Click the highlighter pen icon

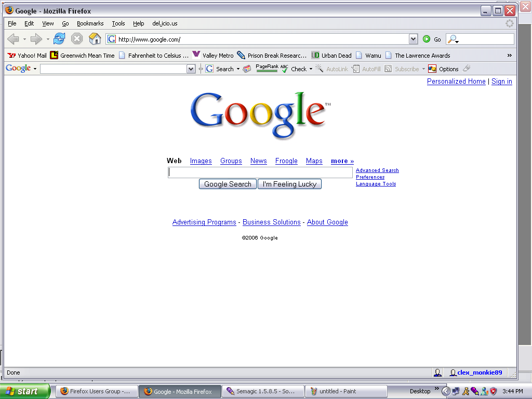[x=467, y=69]
